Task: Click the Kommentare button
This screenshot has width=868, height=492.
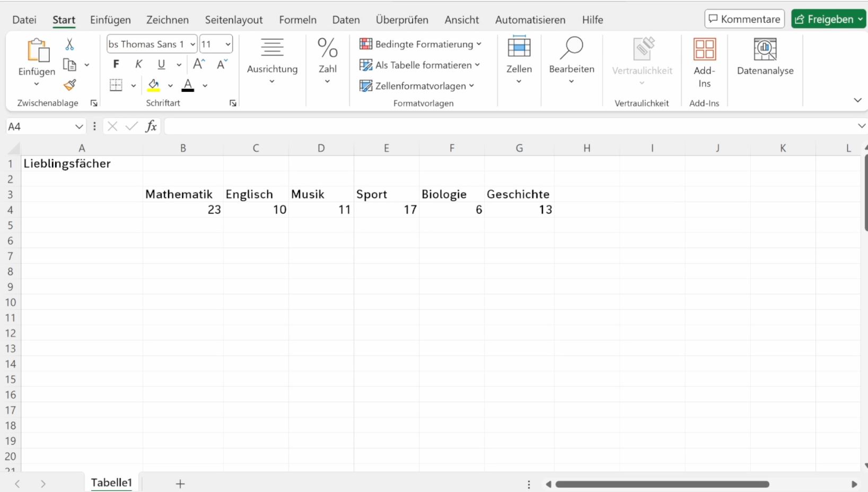Action: 744,19
